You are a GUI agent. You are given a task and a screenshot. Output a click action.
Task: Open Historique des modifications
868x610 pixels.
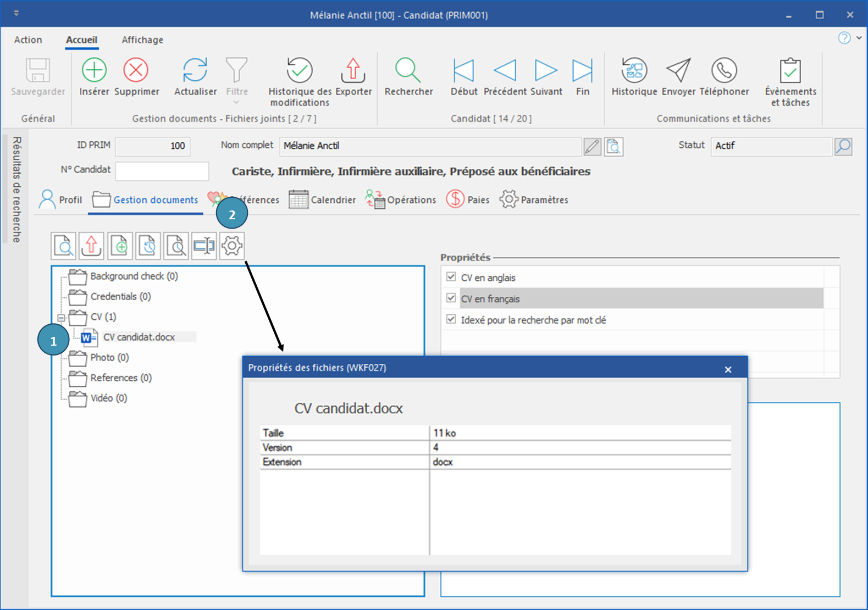pyautogui.click(x=300, y=70)
